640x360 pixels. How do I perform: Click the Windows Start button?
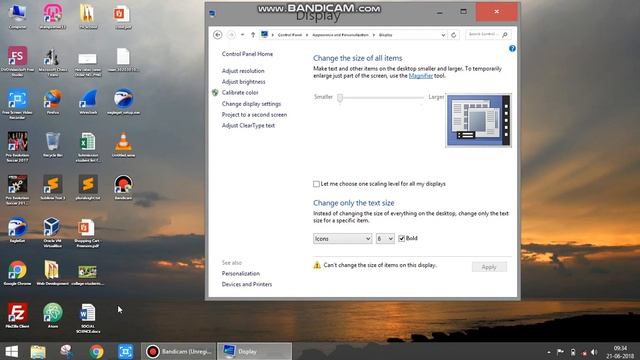tap(11, 351)
